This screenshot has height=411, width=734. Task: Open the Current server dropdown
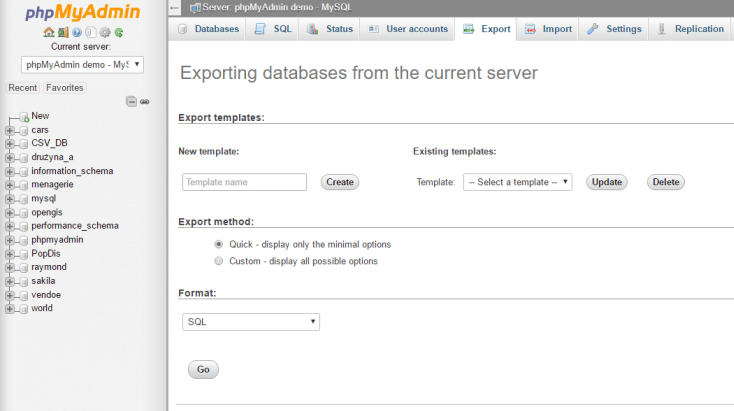click(x=82, y=65)
